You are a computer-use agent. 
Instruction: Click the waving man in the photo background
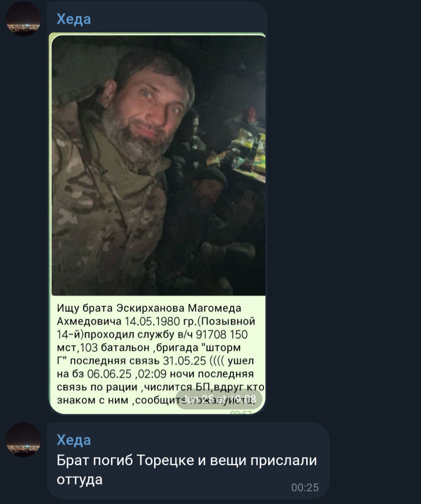coord(221,205)
